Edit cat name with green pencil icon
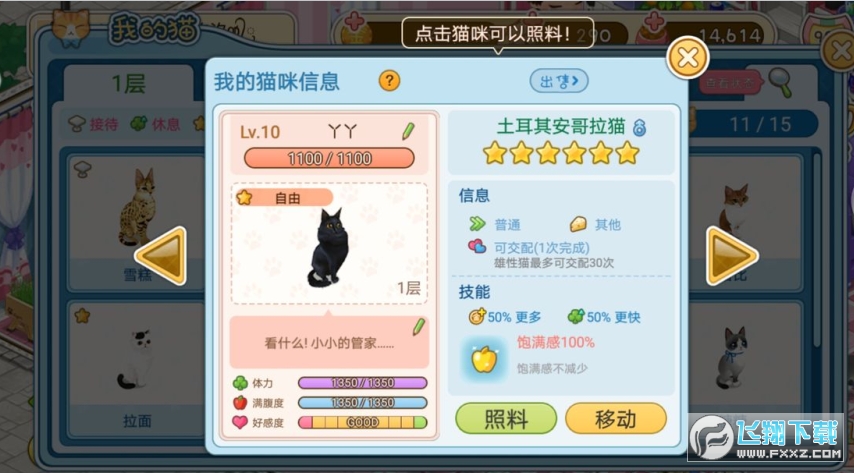Viewport: 854px width, 473px height. pyautogui.click(x=408, y=131)
